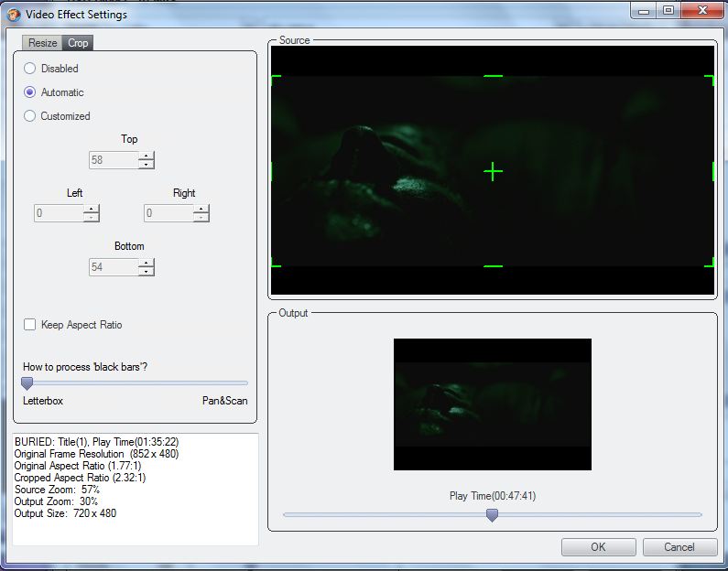The image size is (728, 571).
Task: Click the right-middle green crop handle
Action: pos(712,171)
